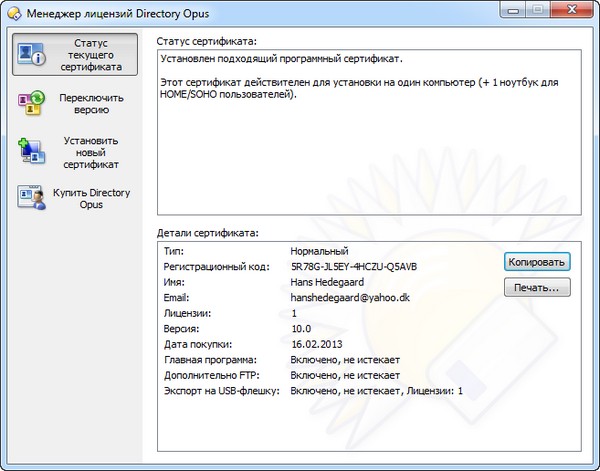Image resolution: width=600 pixels, height=471 pixels.
Task: Click the sentence starting "Этот сертификат действителен"
Action: 359,88
